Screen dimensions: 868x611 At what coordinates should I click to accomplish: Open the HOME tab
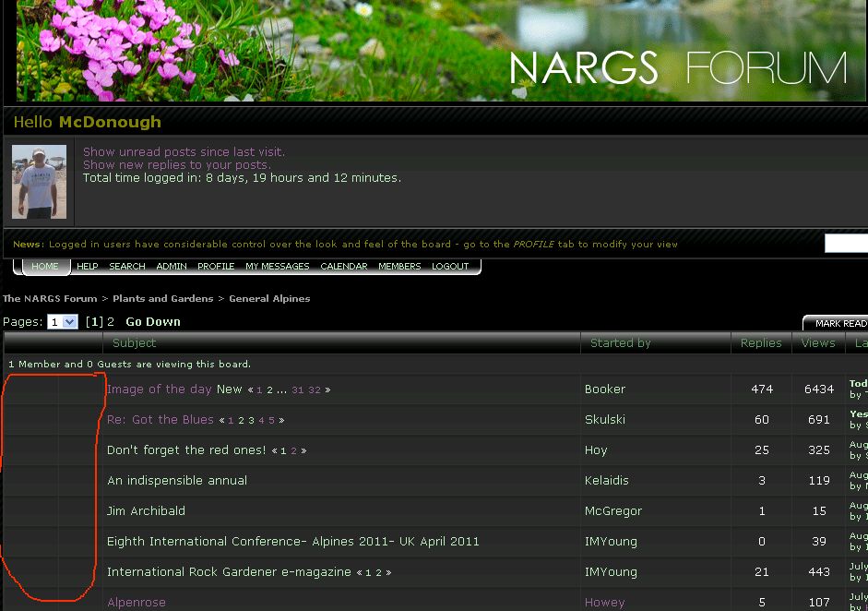[x=44, y=266]
